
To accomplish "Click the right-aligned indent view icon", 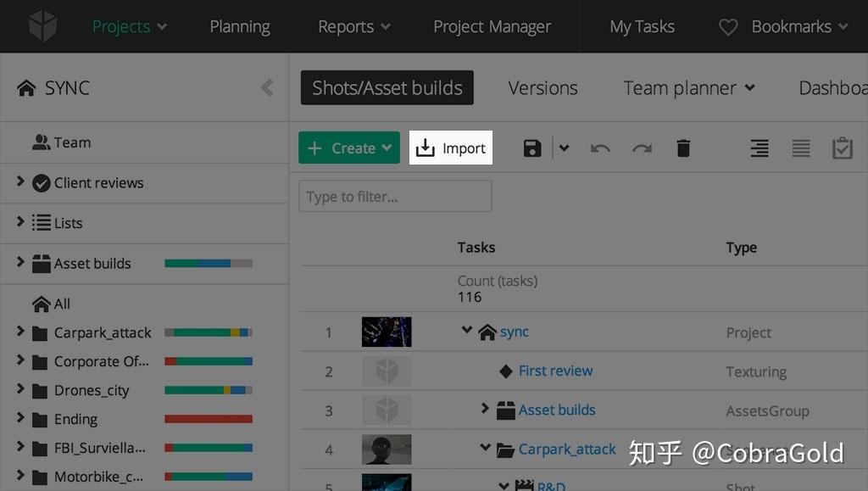I will coord(759,148).
